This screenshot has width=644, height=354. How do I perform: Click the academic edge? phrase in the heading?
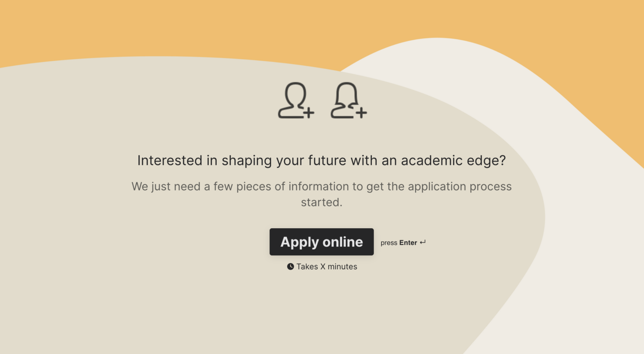click(453, 161)
